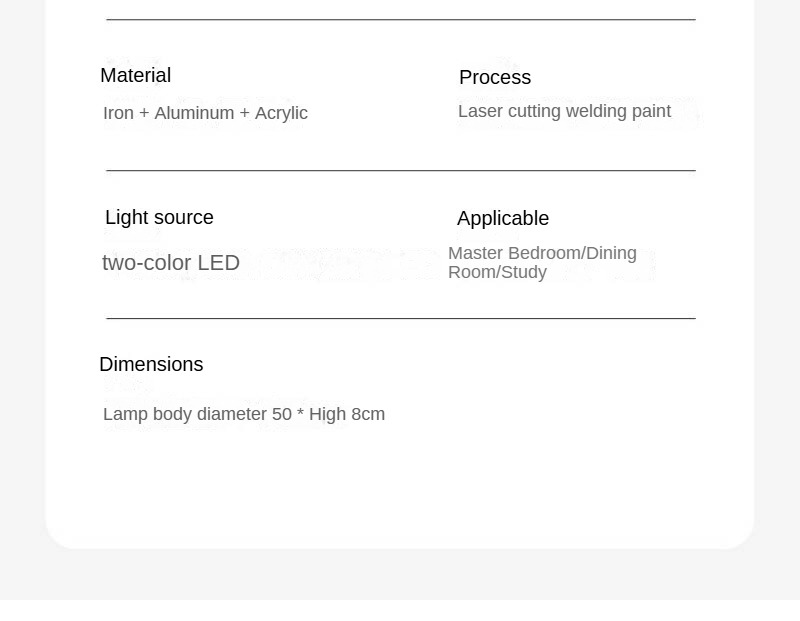The image size is (800, 621).
Task: Click the High 8cm dimension text
Action: pos(347,414)
